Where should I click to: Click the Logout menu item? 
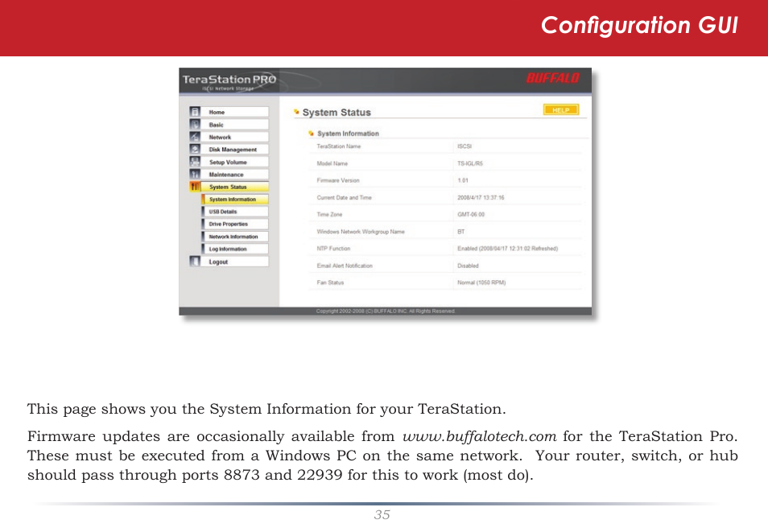click(234, 262)
